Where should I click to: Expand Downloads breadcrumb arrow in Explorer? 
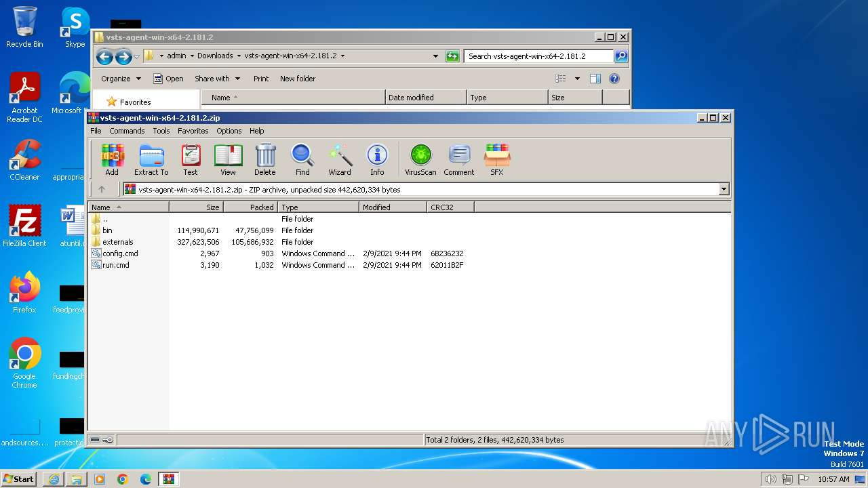[239, 56]
